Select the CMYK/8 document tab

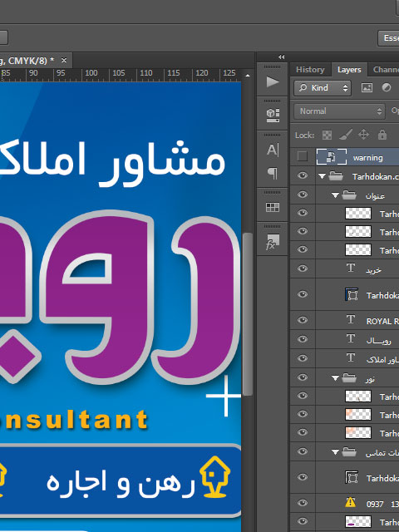[x=27, y=61]
